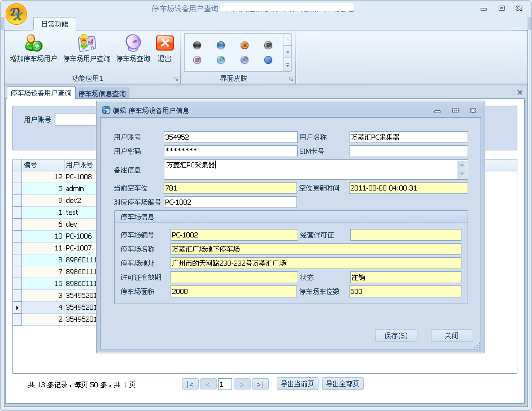The width and height of the screenshot is (532, 411).
Task: Go to next results page
Action: (242, 384)
